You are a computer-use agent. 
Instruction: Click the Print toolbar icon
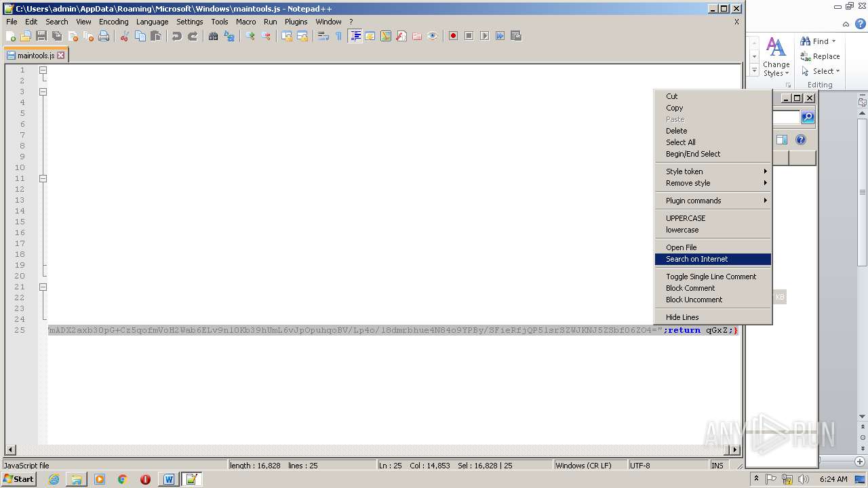pos(104,36)
